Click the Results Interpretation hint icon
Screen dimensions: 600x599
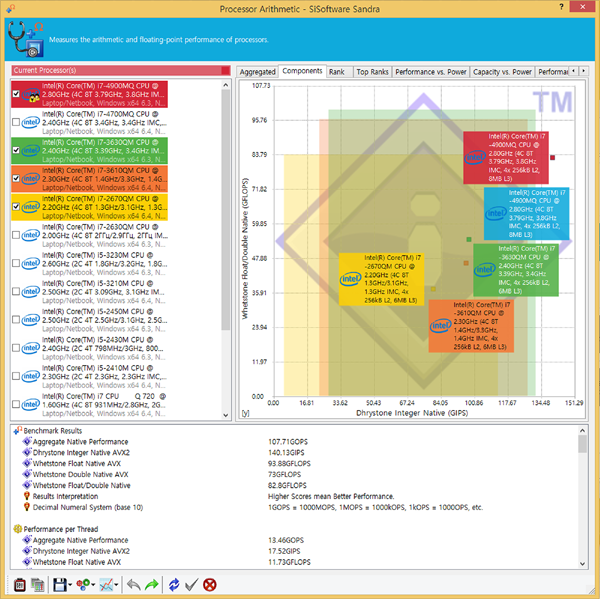point(27,496)
